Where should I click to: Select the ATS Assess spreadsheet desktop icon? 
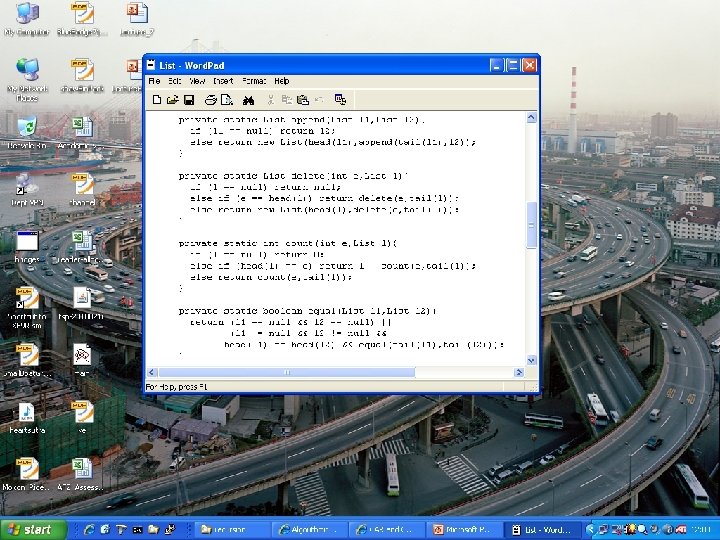82,475
